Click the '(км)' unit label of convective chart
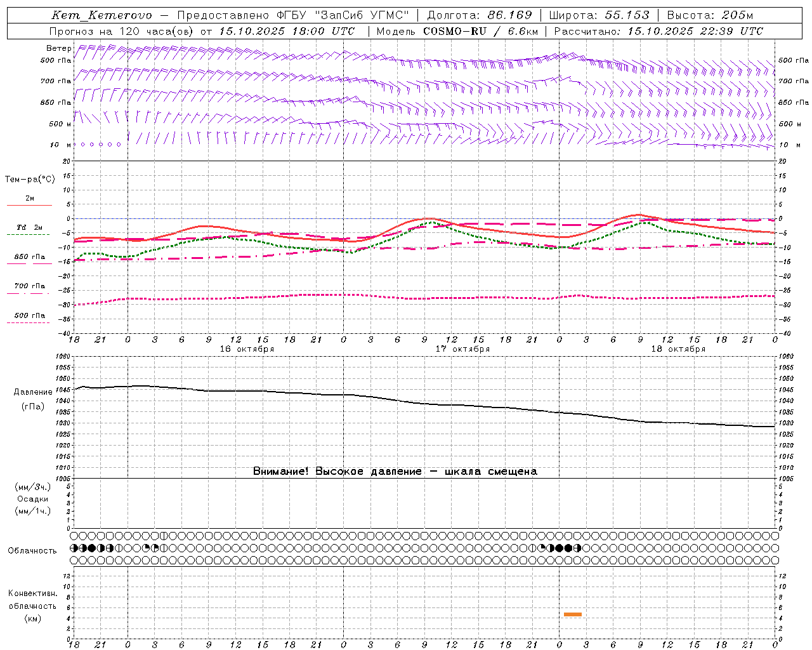 [x=32, y=618]
